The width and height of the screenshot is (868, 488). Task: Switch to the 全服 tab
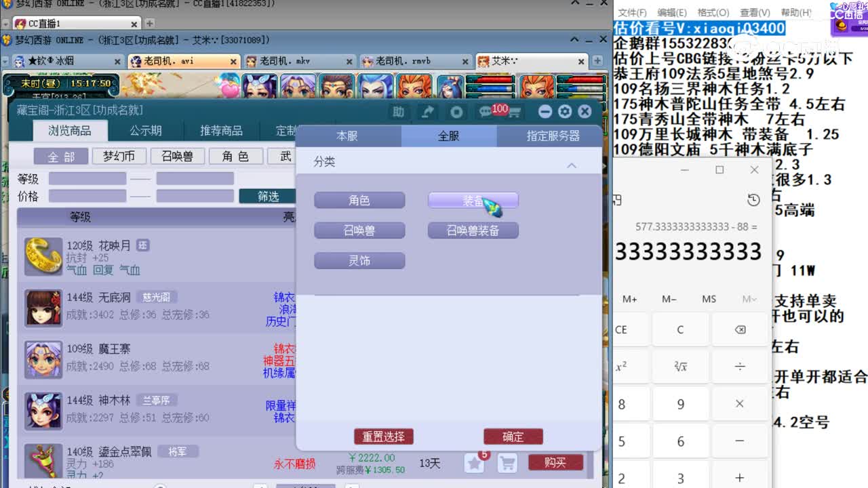(449, 136)
